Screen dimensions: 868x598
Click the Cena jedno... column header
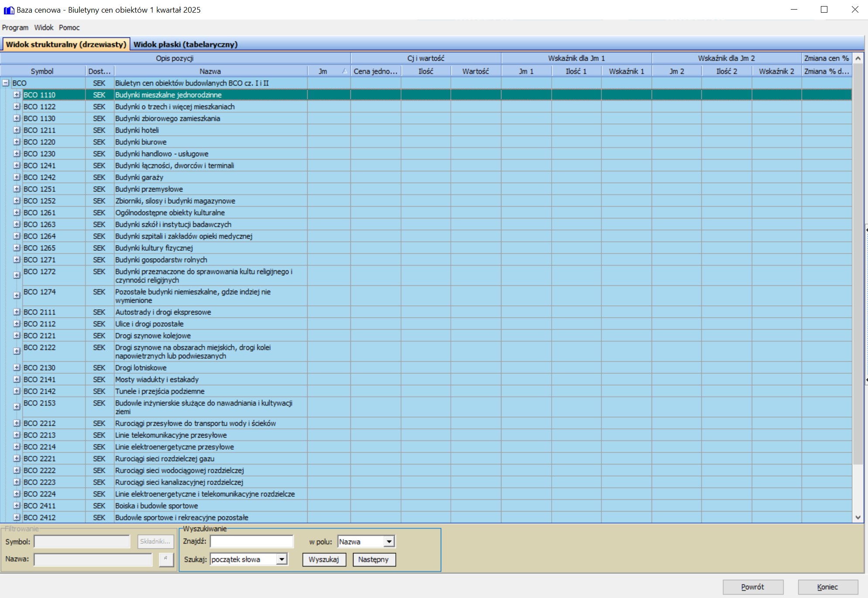(x=376, y=71)
